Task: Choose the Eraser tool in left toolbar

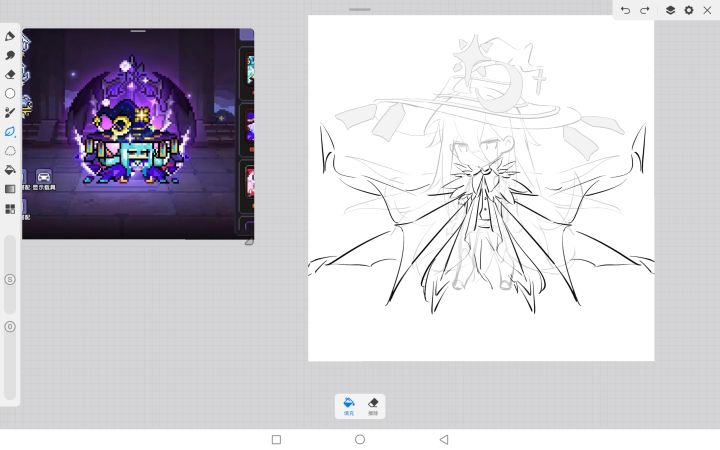Action: [x=10, y=74]
